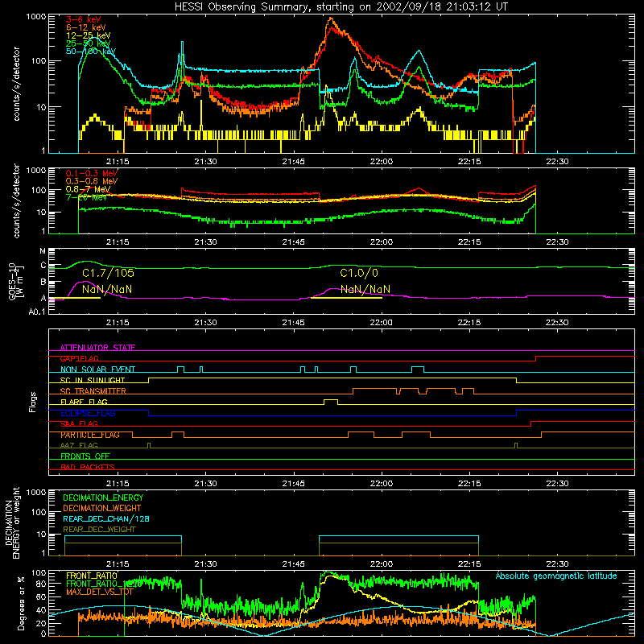Click the yellow flare interval bar under C1.0/0
This screenshot has width=644, height=644.
click(x=347, y=298)
